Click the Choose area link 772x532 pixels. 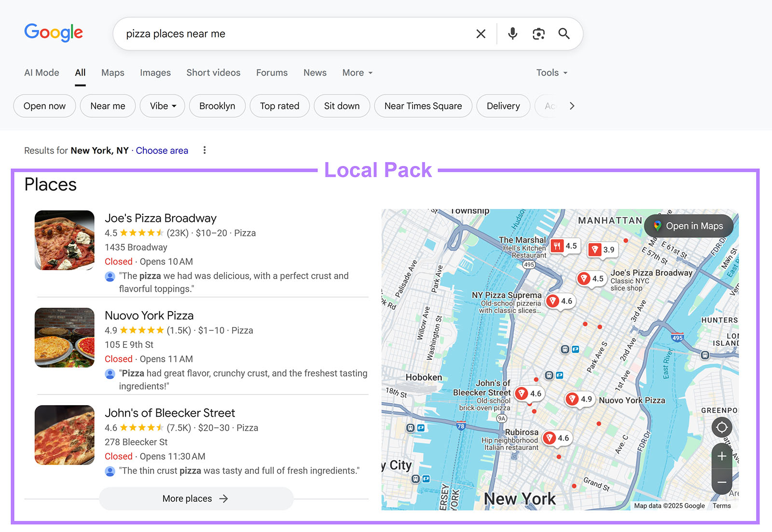point(162,150)
